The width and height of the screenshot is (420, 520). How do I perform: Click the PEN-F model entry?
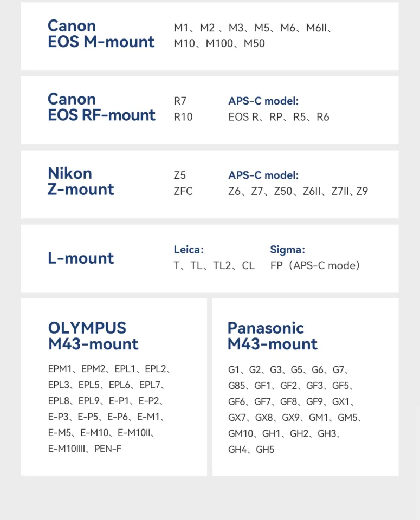pyautogui.click(x=108, y=448)
